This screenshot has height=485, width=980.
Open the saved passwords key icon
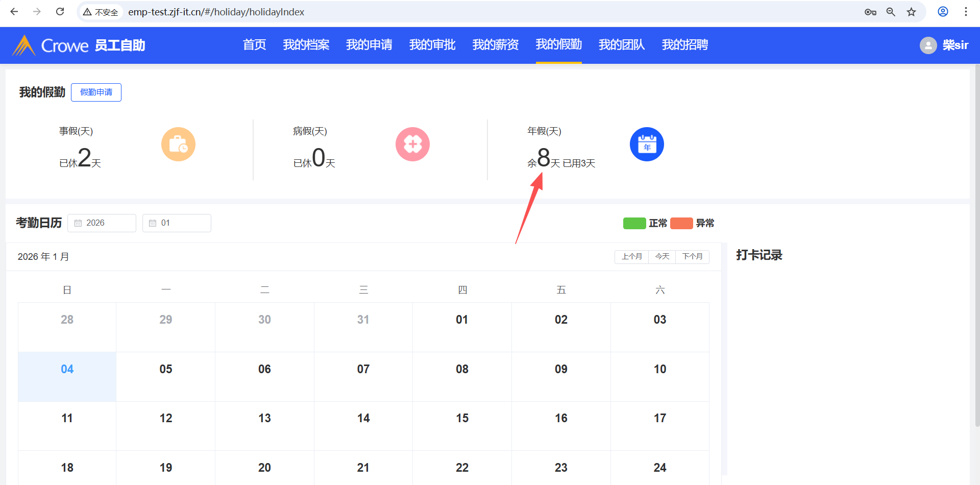[870, 12]
